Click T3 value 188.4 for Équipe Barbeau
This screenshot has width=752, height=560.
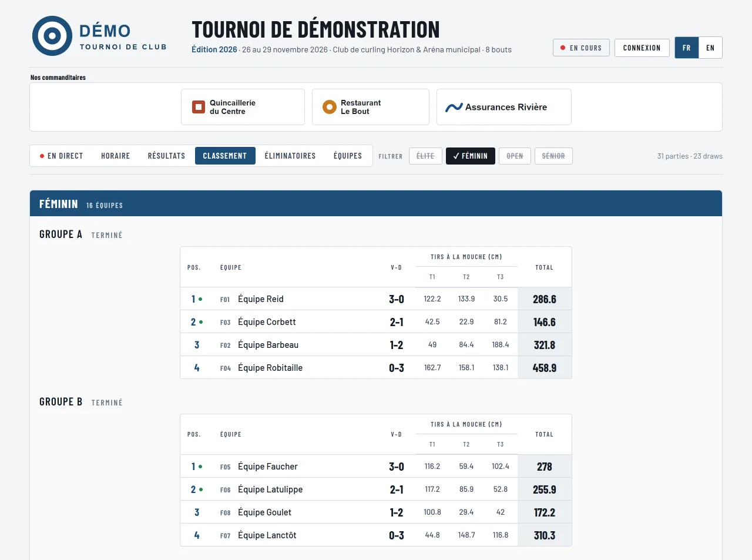[501, 345]
